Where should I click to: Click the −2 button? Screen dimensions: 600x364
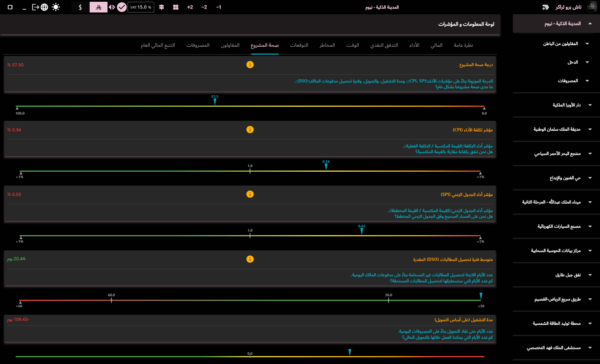click(x=204, y=7)
